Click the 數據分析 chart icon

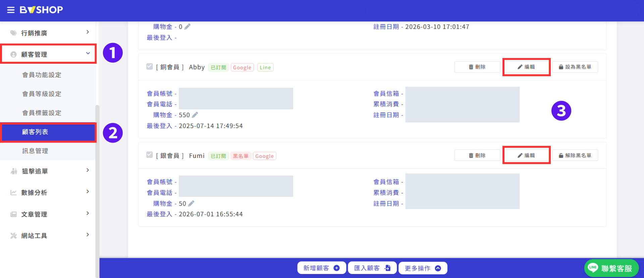(13, 192)
